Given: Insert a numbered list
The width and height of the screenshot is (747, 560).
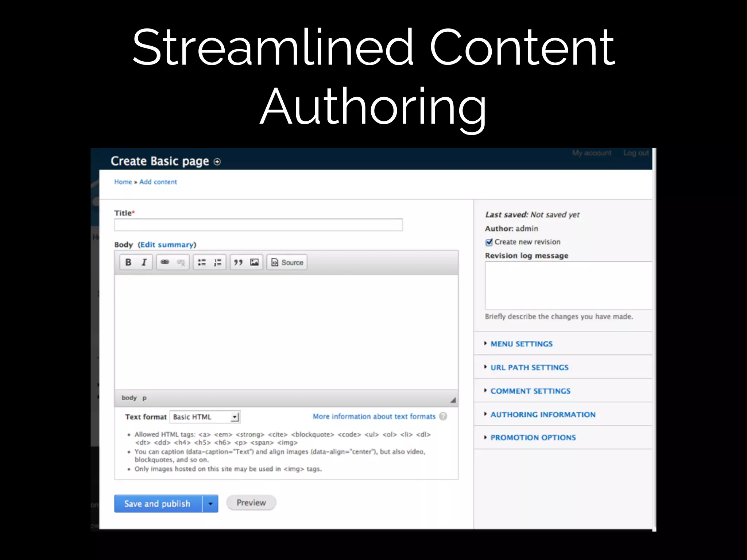Looking at the screenshot, I should pyautogui.click(x=218, y=262).
